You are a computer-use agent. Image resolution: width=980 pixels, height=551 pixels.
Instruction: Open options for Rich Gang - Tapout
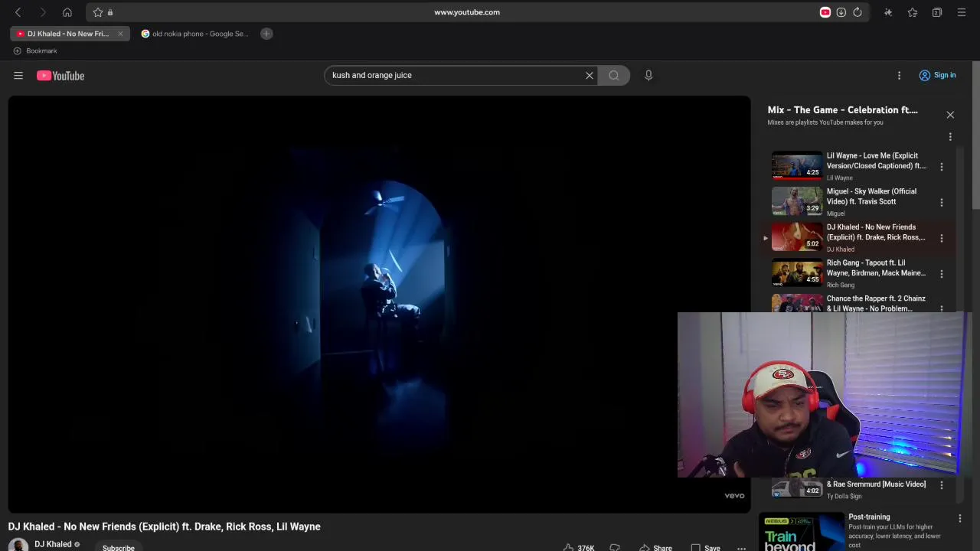[942, 273]
